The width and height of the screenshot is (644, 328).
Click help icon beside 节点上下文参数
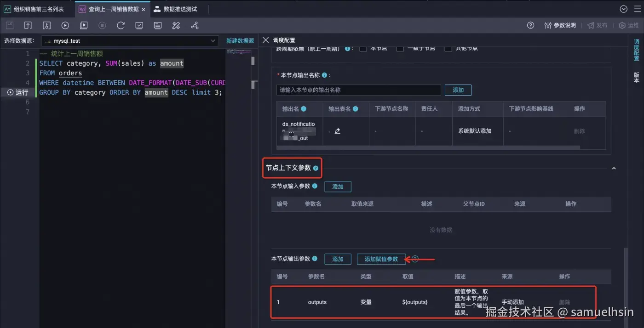pyautogui.click(x=316, y=168)
